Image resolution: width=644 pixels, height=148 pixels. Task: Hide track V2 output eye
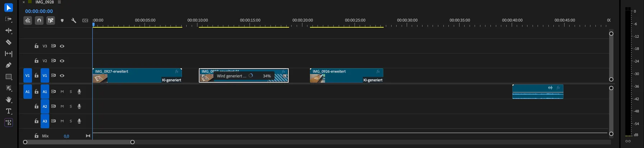click(x=62, y=61)
